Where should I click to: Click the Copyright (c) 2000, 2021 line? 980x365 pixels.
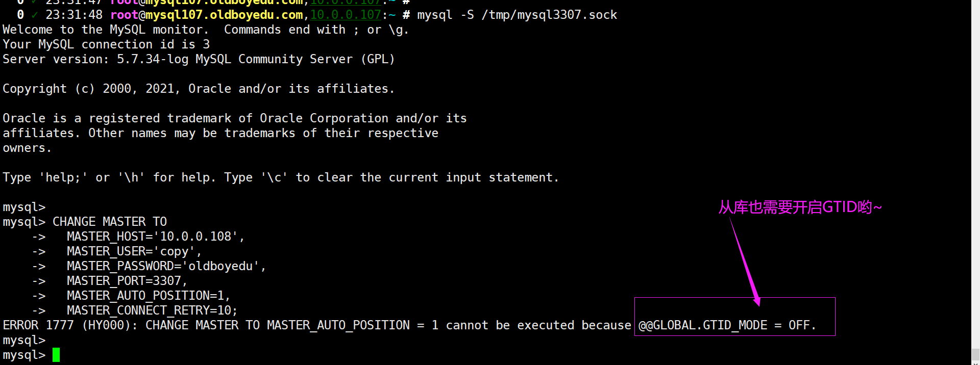click(x=198, y=89)
